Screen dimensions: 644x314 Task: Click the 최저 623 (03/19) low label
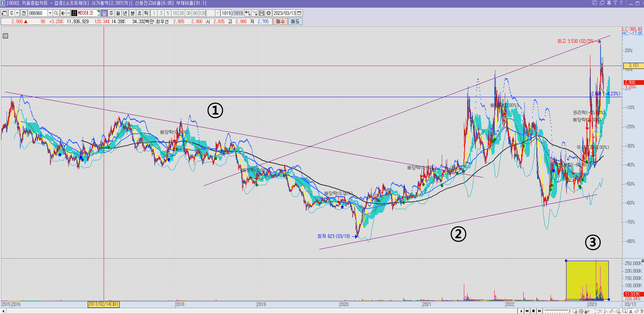point(334,236)
